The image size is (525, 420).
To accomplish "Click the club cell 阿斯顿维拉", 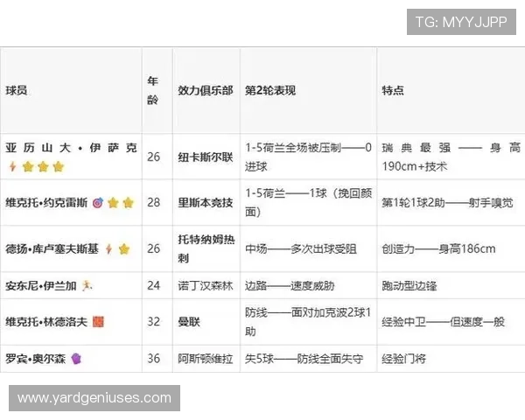I will click(206, 359).
